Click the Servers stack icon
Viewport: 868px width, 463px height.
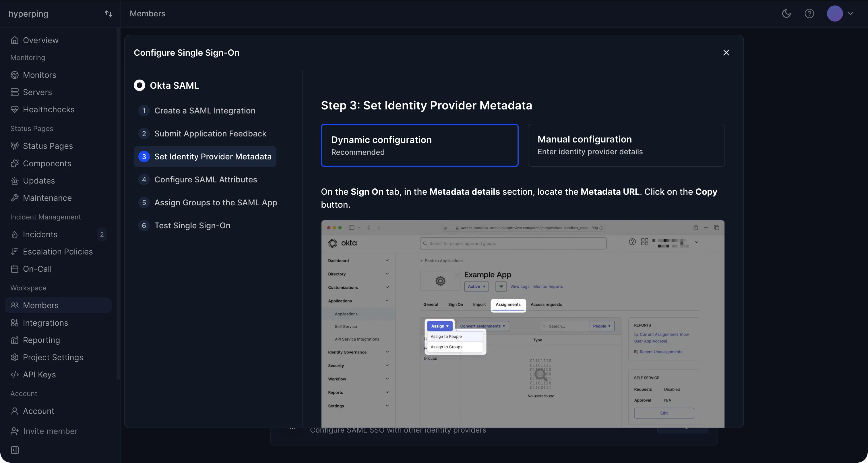14,92
